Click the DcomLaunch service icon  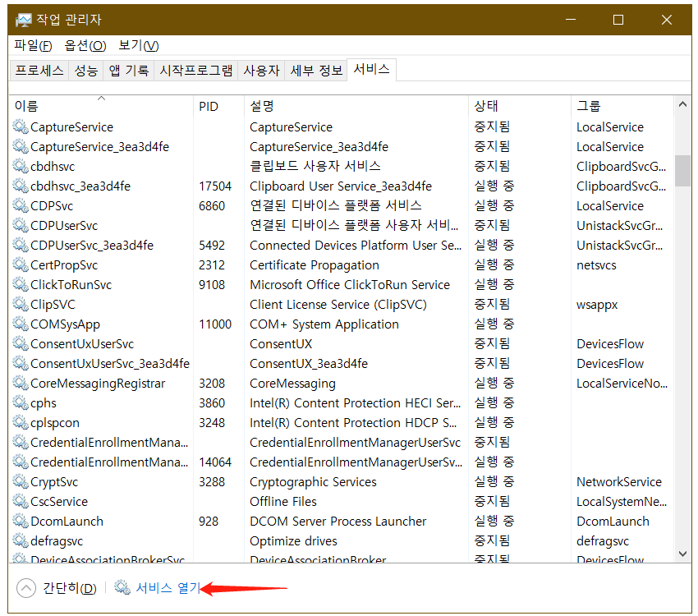click(20, 521)
